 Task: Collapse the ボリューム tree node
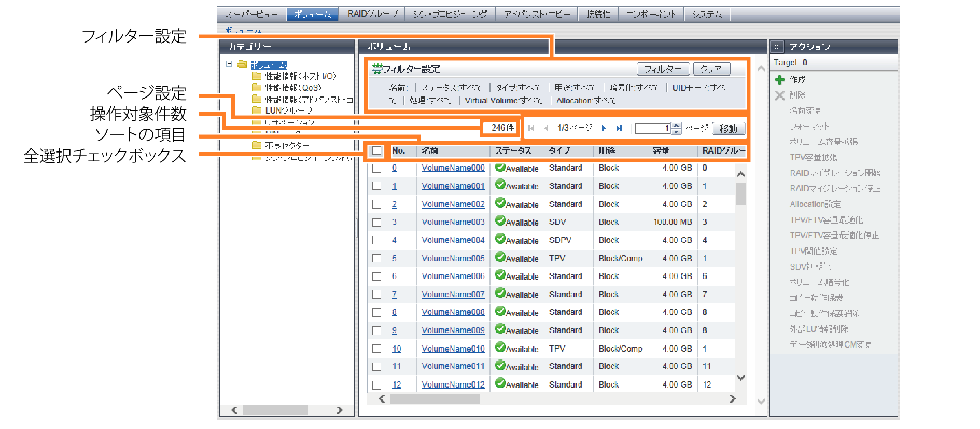coord(229,64)
